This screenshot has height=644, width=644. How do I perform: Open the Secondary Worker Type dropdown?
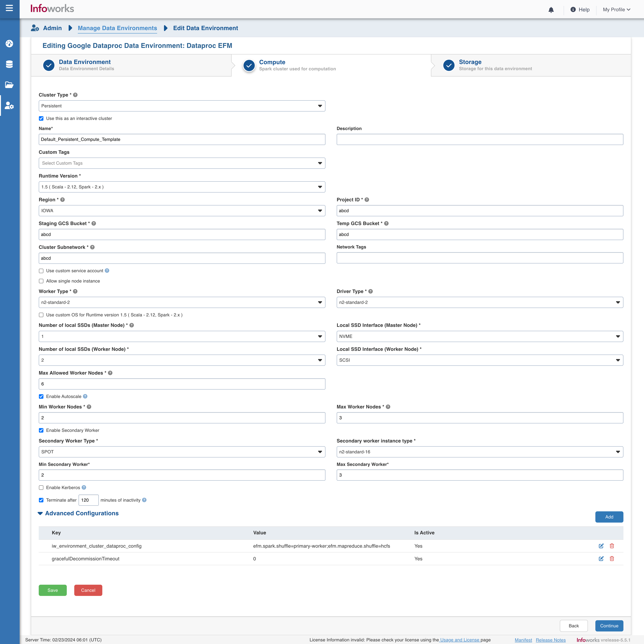click(182, 452)
